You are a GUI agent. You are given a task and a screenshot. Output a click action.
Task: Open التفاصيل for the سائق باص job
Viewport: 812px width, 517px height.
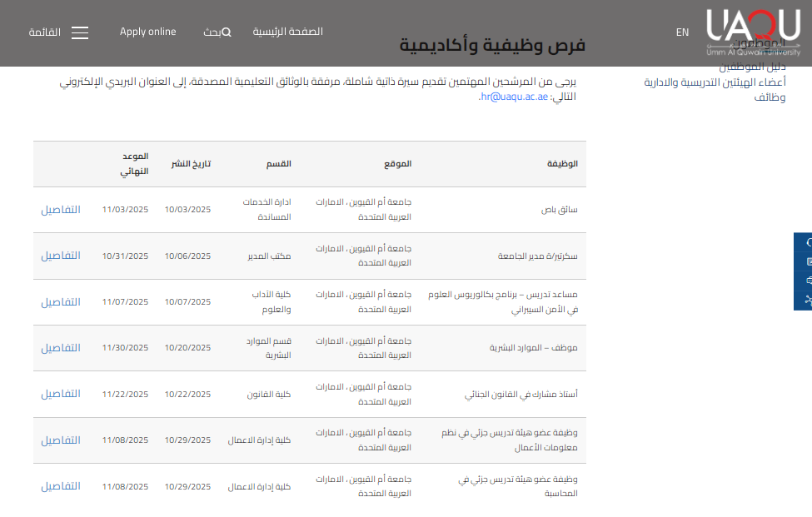tap(61, 210)
